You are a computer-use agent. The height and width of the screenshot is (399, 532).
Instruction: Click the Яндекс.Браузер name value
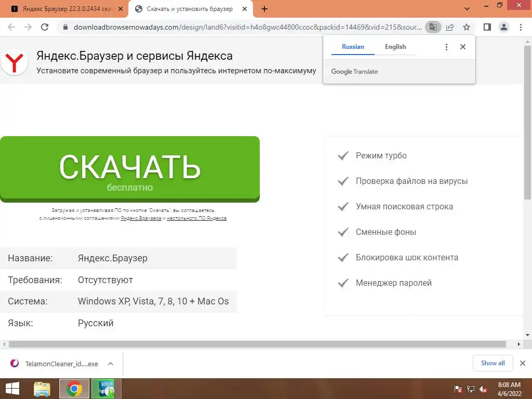coord(113,258)
